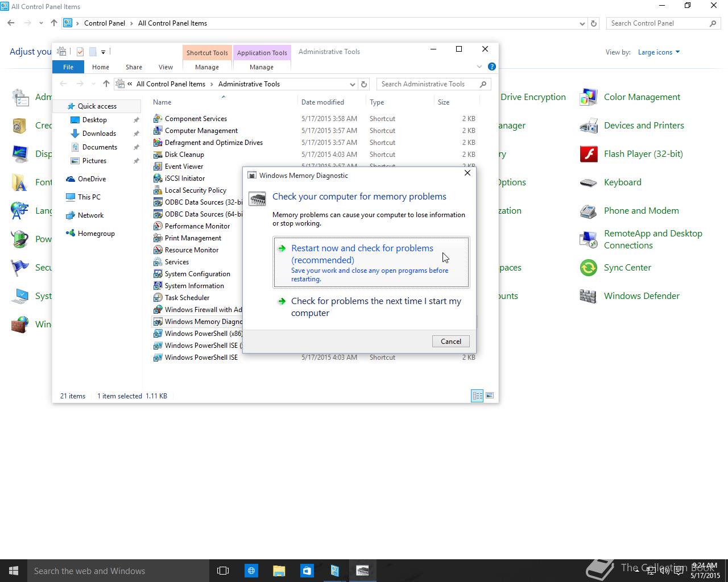Image resolution: width=728 pixels, height=582 pixels.
Task: Open the Share ribbon tab
Action: coord(134,67)
